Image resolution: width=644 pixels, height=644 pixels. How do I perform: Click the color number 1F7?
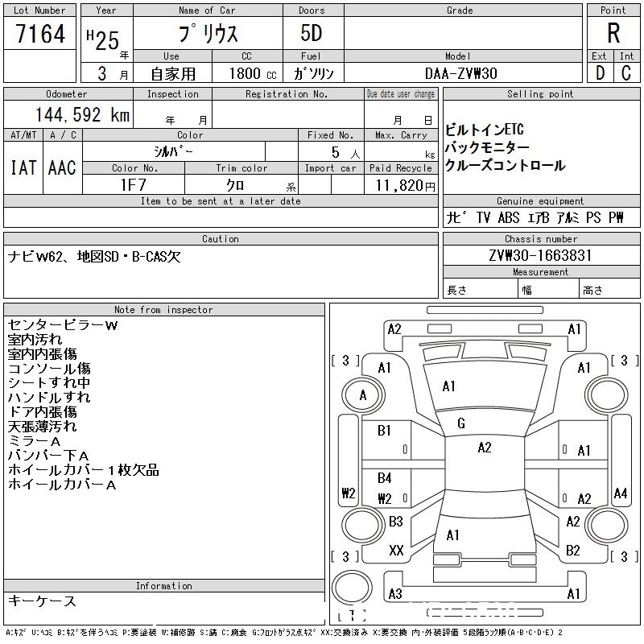click(x=133, y=185)
